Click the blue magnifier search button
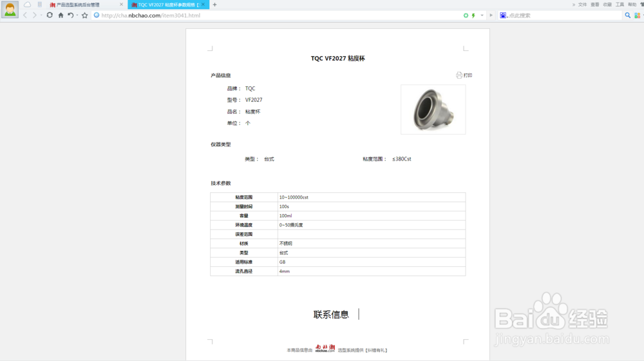The image size is (644, 361). point(627,15)
